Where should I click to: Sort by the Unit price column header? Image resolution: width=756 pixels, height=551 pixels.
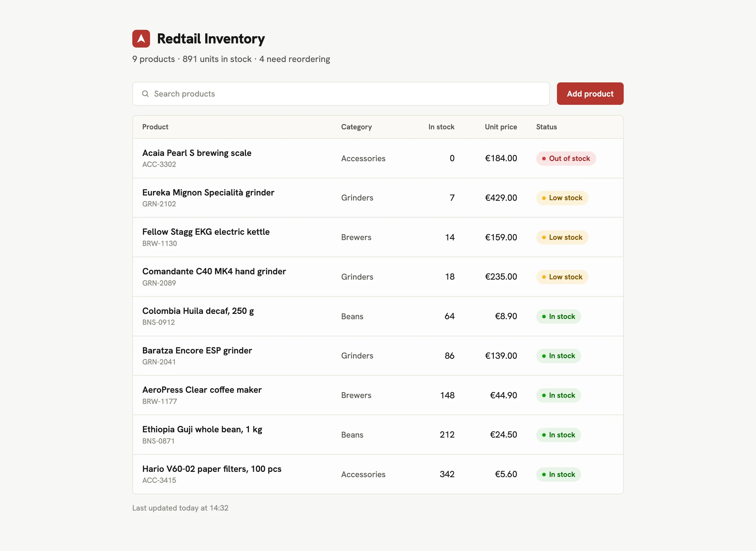pyautogui.click(x=501, y=127)
